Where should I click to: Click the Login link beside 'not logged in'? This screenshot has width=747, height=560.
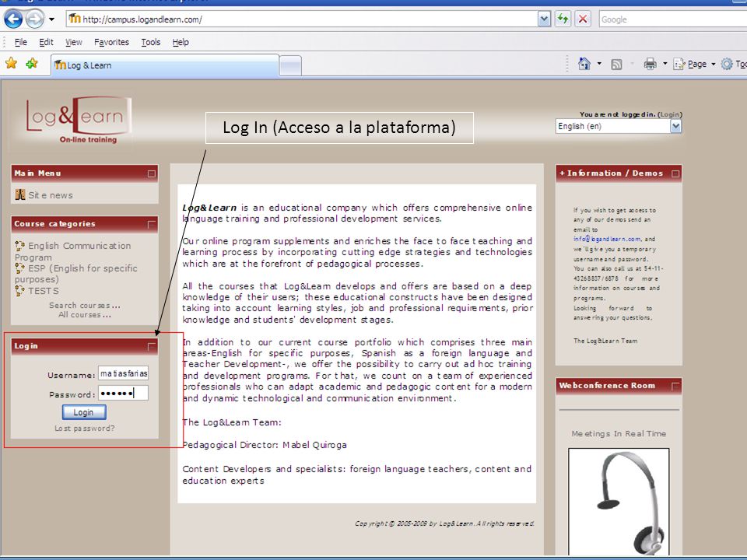point(669,114)
